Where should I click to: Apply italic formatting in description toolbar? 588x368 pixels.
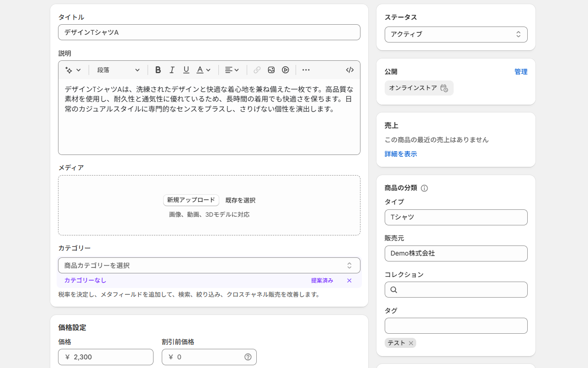tap(172, 70)
